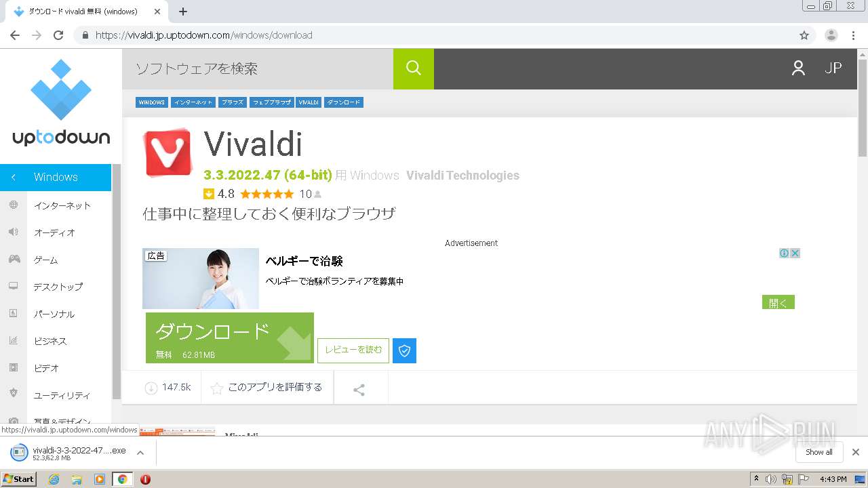Screen dimensions: 868x488
Task: Click the 4:43 PM taskbar clock
Action: [x=833, y=479]
